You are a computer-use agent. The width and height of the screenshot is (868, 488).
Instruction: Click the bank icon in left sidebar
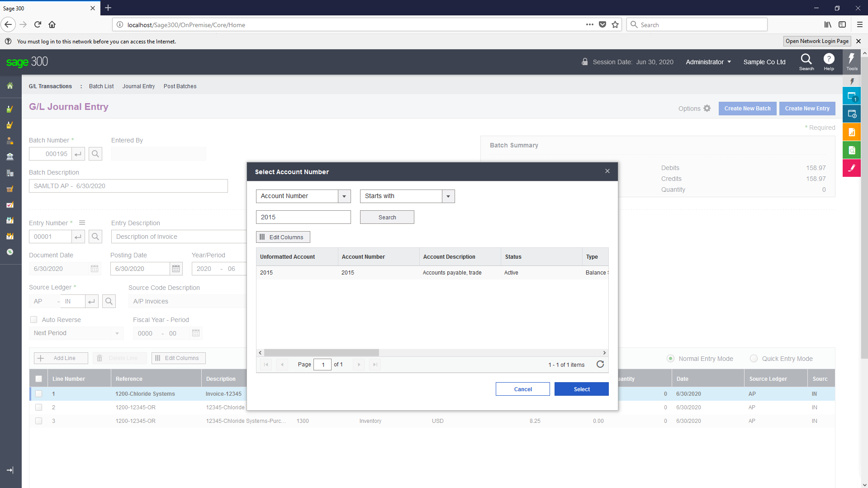coord(10,156)
